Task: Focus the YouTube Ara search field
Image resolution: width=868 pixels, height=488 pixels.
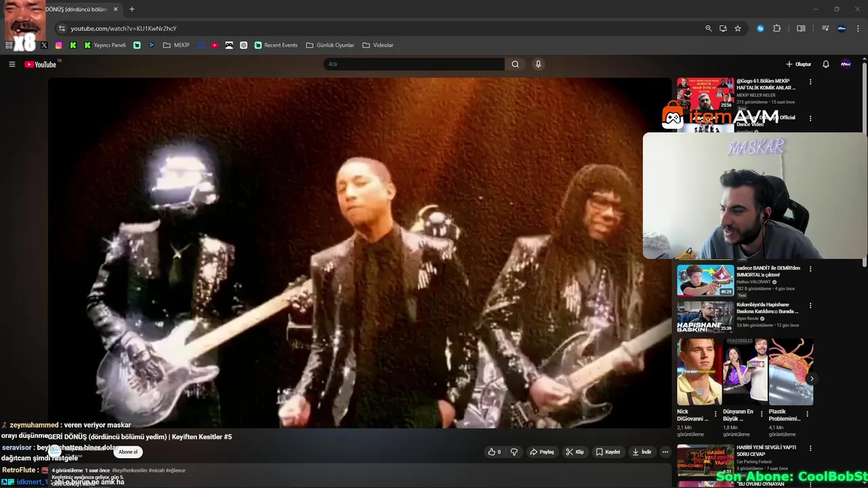Action: [414, 64]
